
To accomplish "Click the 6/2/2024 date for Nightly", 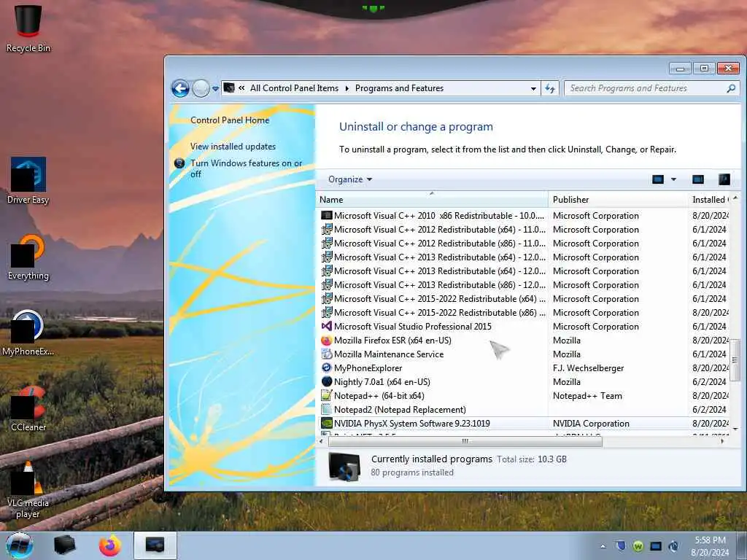I will [709, 382].
